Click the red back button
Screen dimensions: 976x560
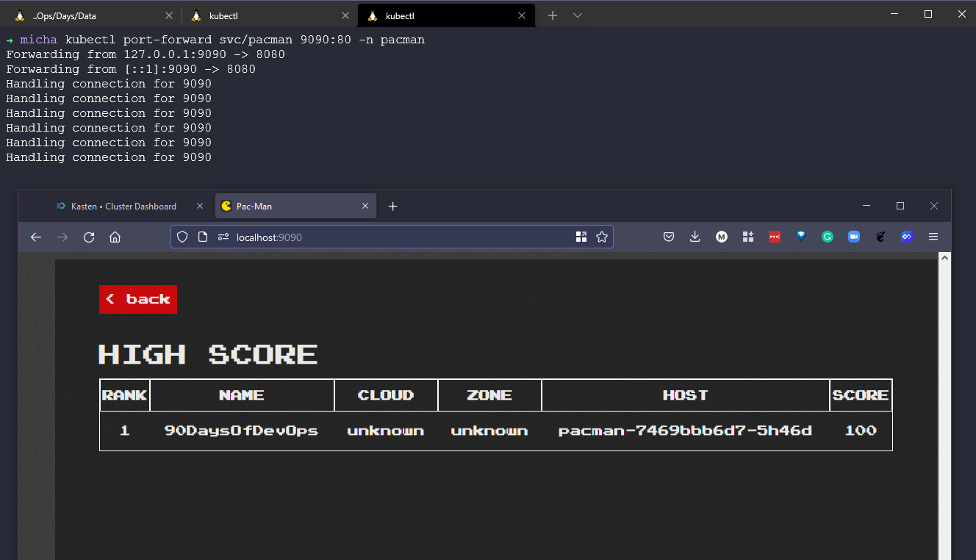(138, 299)
